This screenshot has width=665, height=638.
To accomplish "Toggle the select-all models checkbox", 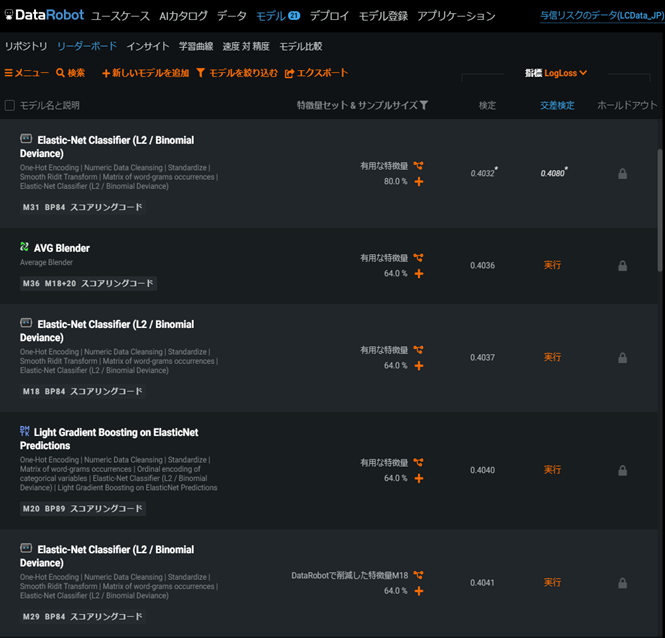I will [10, 105].
